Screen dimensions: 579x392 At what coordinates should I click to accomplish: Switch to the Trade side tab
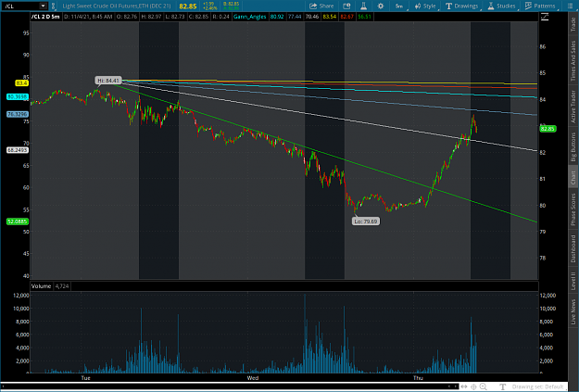pyautogui.click(x=573, y=24)
